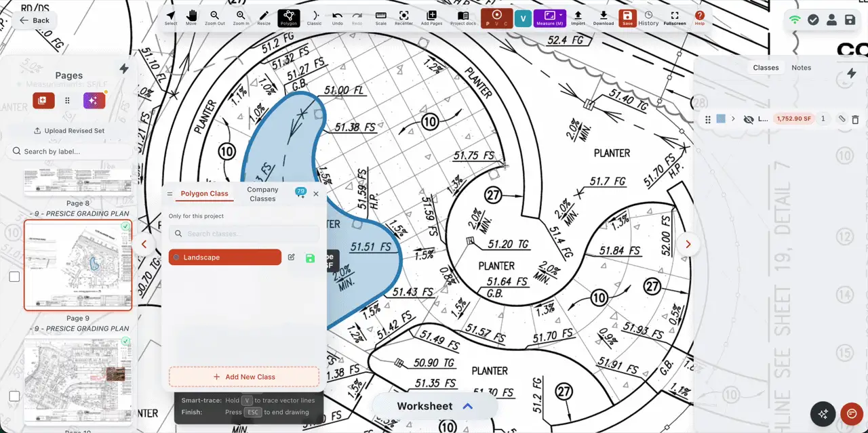Click the red Save toolbar button

627,18
